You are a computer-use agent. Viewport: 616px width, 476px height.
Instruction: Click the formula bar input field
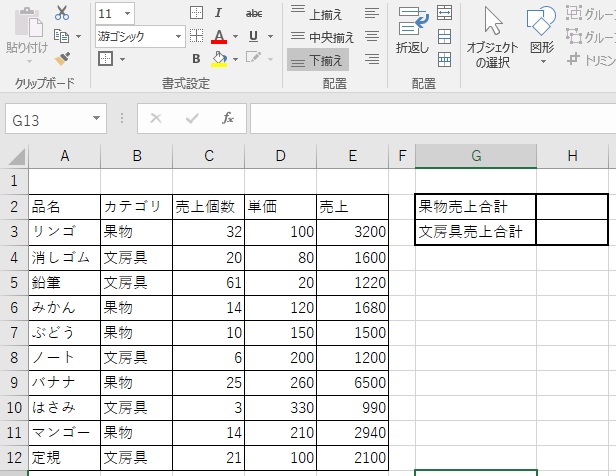pyautogui.click(x=433, y=119)
